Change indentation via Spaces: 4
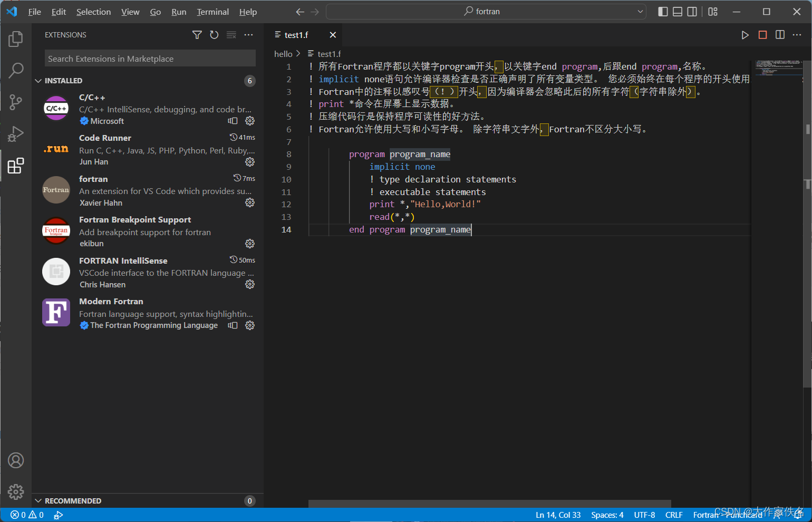 click(607, 515)
